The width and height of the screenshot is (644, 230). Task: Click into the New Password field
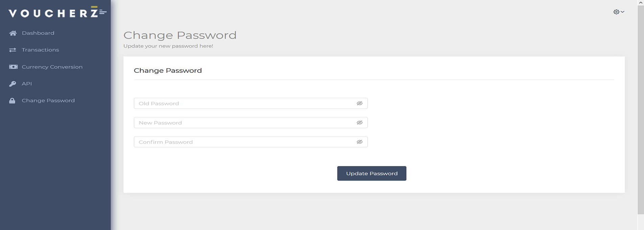[244, 123]
